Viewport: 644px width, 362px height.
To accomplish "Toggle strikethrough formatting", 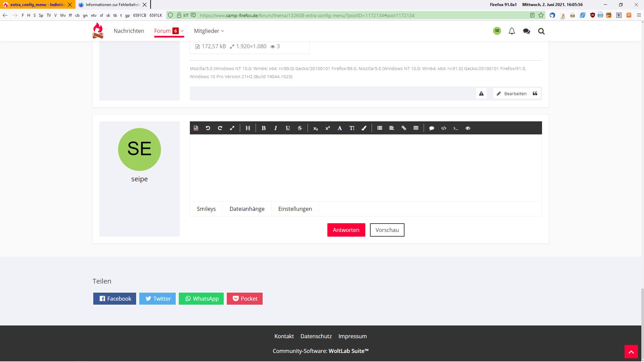I will (300, 128).
